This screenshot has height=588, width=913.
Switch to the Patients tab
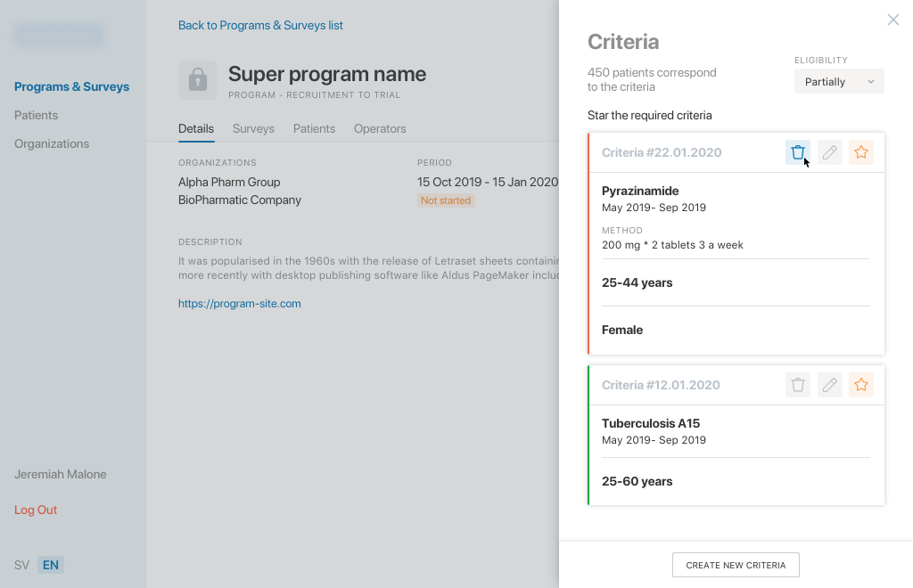pyautogui.click(x=314, y=128)
